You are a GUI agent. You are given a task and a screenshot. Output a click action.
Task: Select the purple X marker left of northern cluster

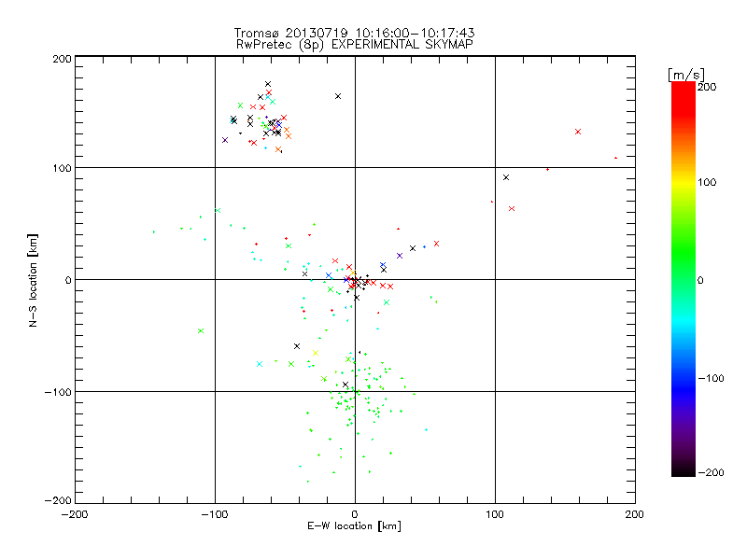225,140
